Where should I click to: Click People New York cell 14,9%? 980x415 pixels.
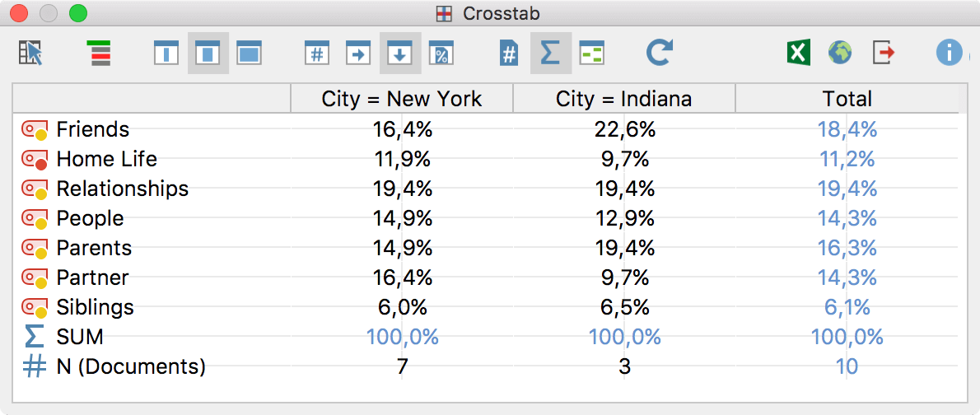[x=403, y=218]
